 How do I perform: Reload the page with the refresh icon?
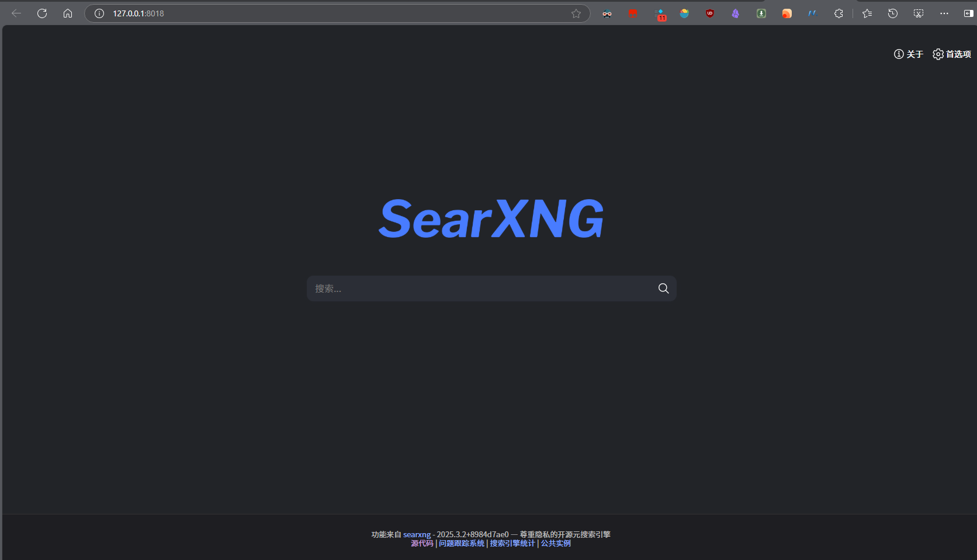[x=42, y=13]
